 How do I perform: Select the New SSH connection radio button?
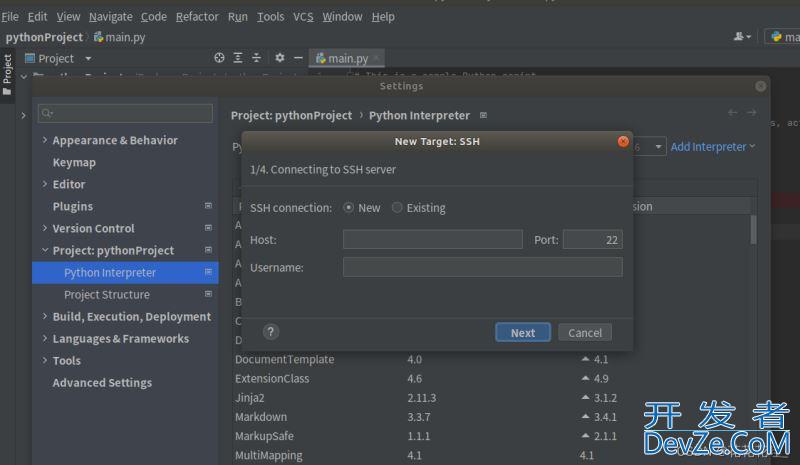(x=349, y=208)
